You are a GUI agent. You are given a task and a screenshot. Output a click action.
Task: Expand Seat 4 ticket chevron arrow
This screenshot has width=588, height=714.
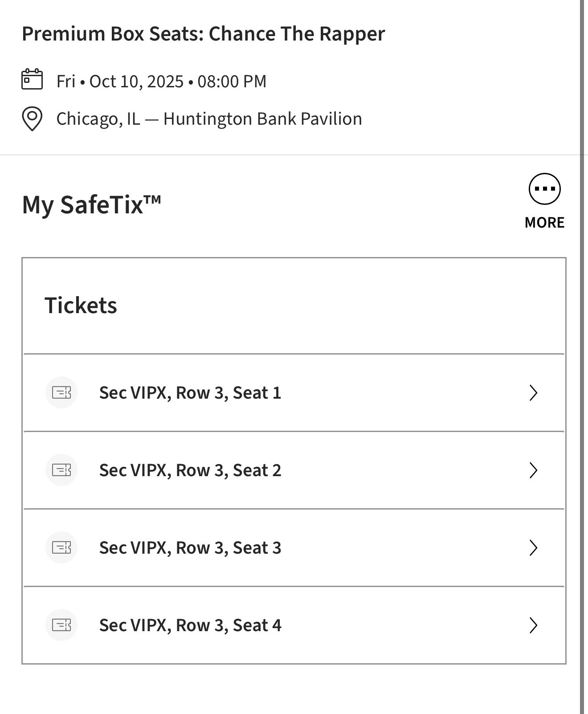tap(533, 625)
